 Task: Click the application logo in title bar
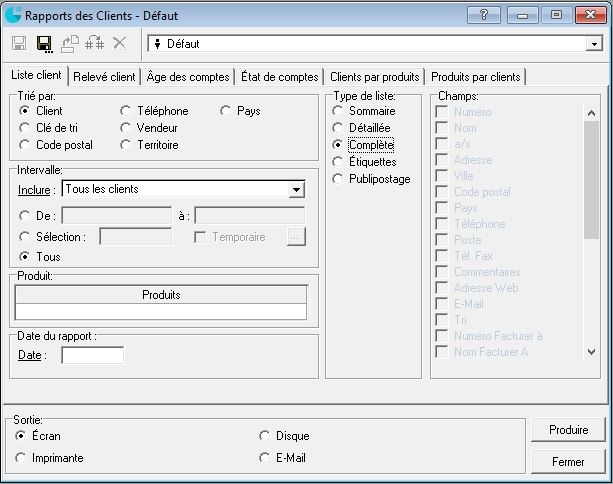[13, 15]
